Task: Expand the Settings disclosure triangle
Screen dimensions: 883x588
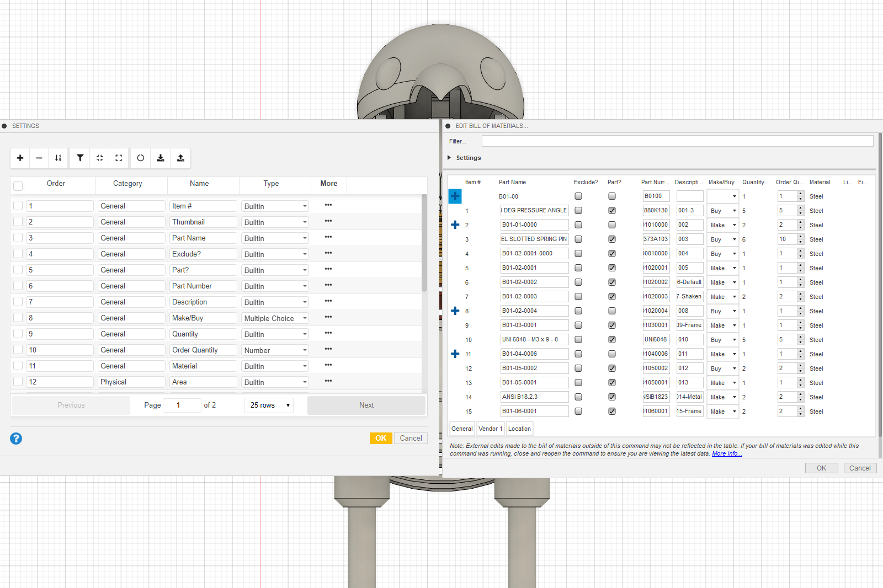Action: point(449,158)
